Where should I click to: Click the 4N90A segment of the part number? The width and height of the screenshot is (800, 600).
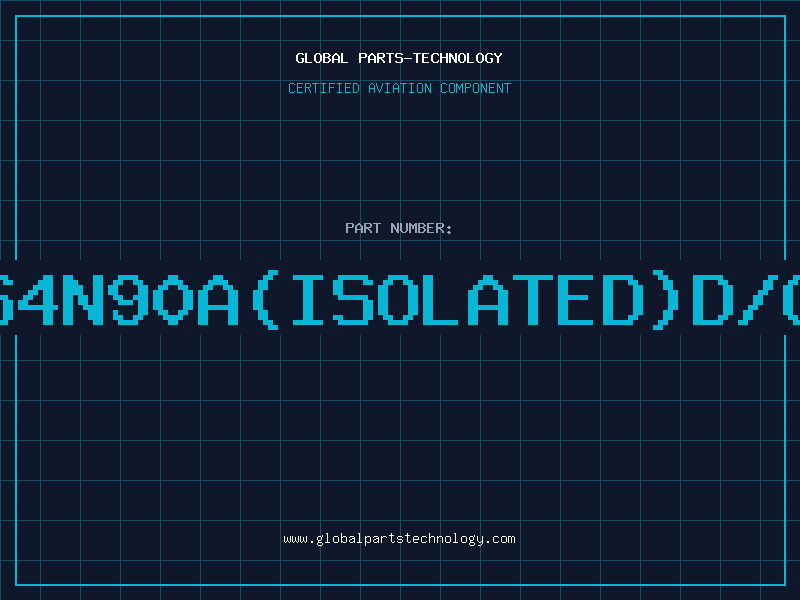(x=128, y=300)
